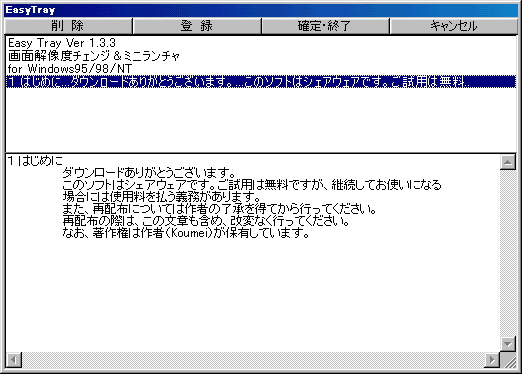Click the resize grip in window corner
Image resolution: width=522 pixels, height=374 pixels.
[509, 360]
